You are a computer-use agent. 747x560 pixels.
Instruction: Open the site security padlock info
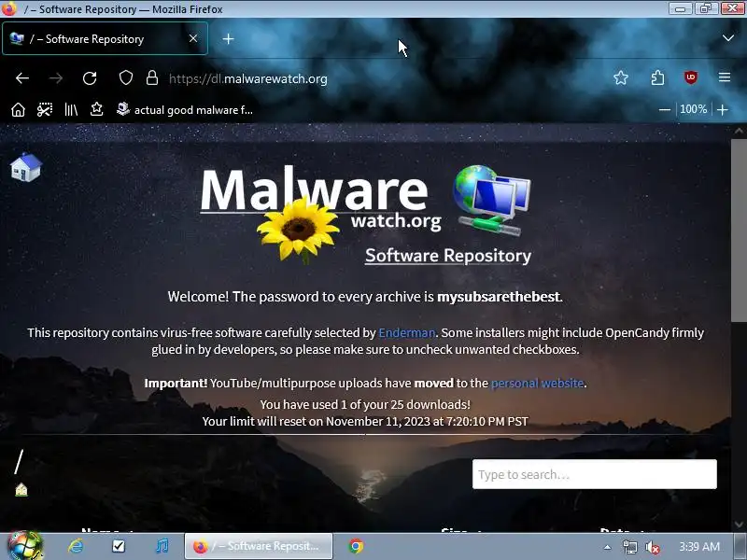pyautogui.click(x=152, y=78)
